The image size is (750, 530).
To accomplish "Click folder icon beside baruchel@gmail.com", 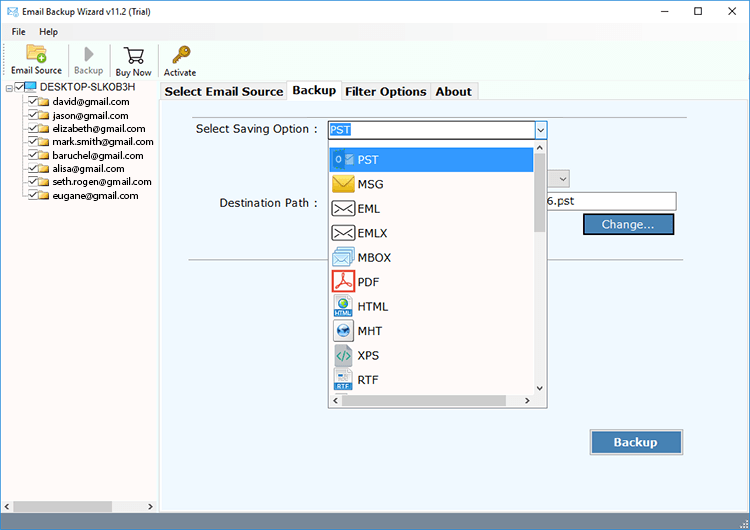I will (44, 155).
